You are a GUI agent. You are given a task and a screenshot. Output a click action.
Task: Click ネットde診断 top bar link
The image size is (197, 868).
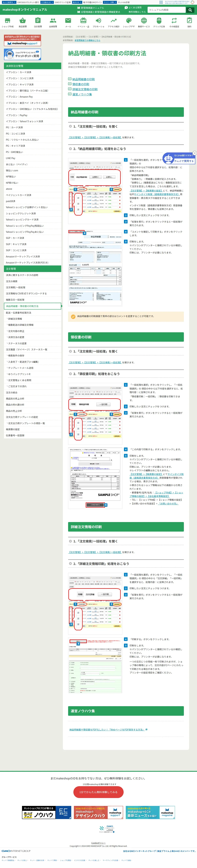pos(124,2)
